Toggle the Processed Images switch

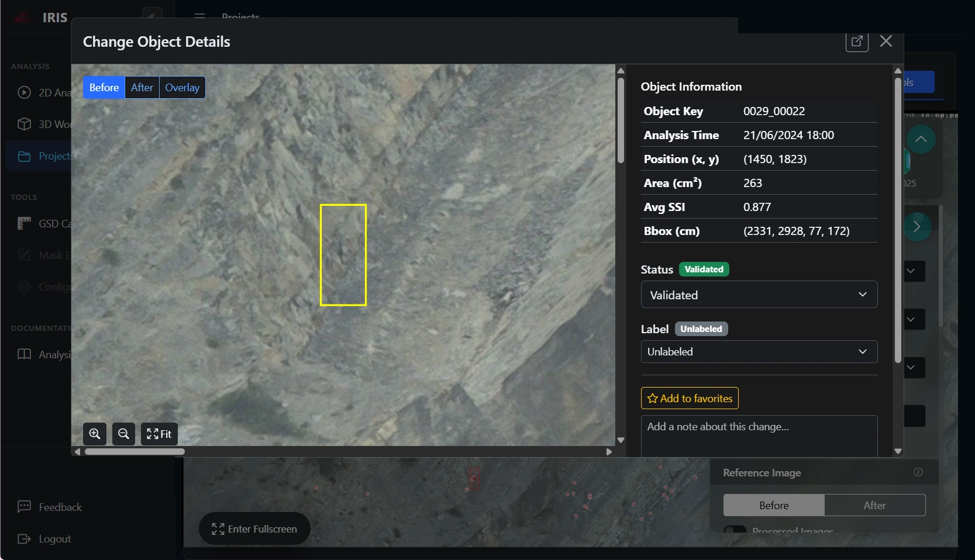point(735,530)
